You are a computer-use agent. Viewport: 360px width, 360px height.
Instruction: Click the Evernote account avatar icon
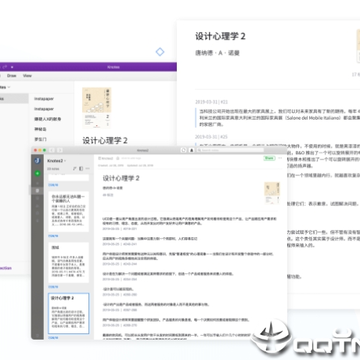click(x=37, y=161)
